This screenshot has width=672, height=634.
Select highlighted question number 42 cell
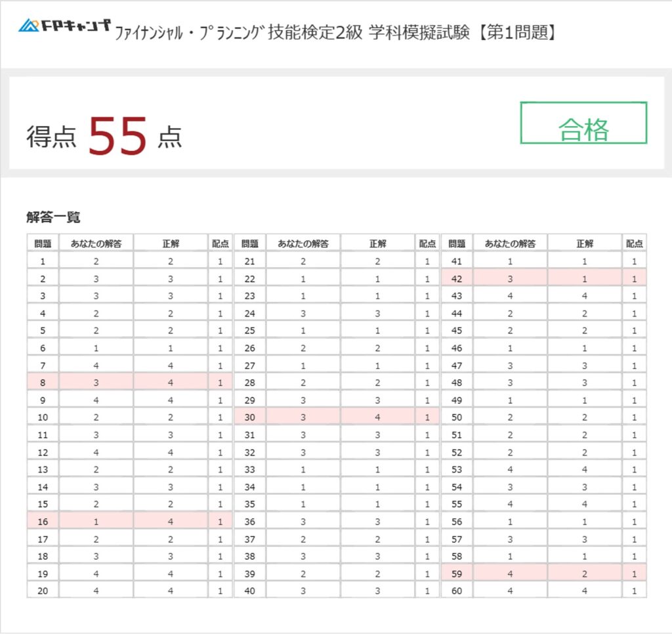[457, 278]
